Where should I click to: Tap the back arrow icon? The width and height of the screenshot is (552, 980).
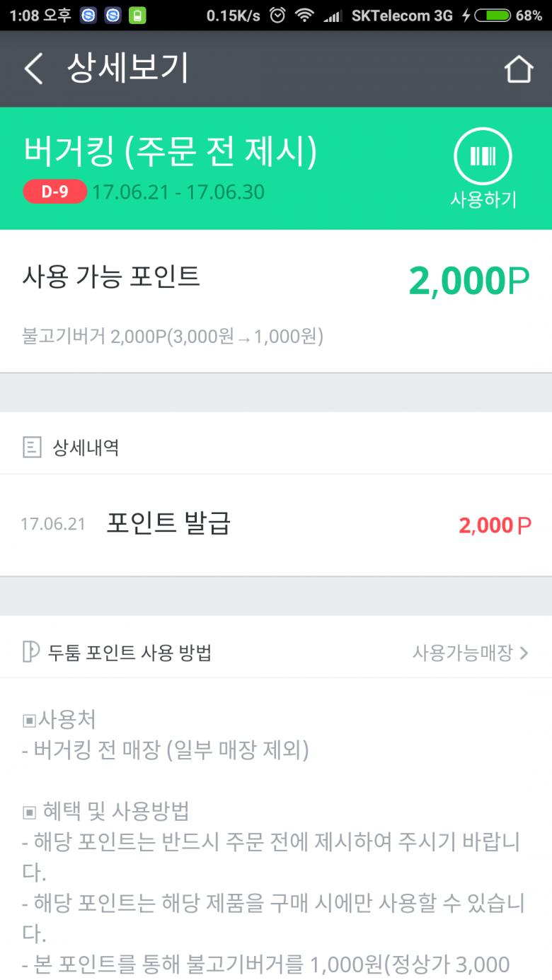click(x=33, y=69)
